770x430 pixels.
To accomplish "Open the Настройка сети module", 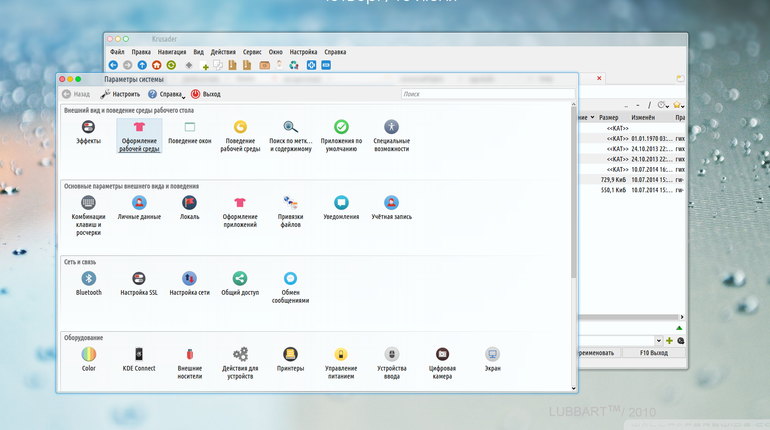I will pyautogui.click(x=190, y=283).
